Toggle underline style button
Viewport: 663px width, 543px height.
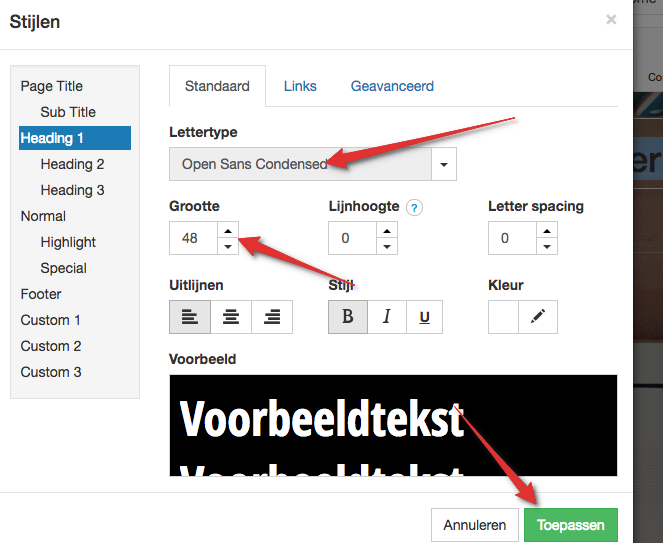click(x=424, y=317)
